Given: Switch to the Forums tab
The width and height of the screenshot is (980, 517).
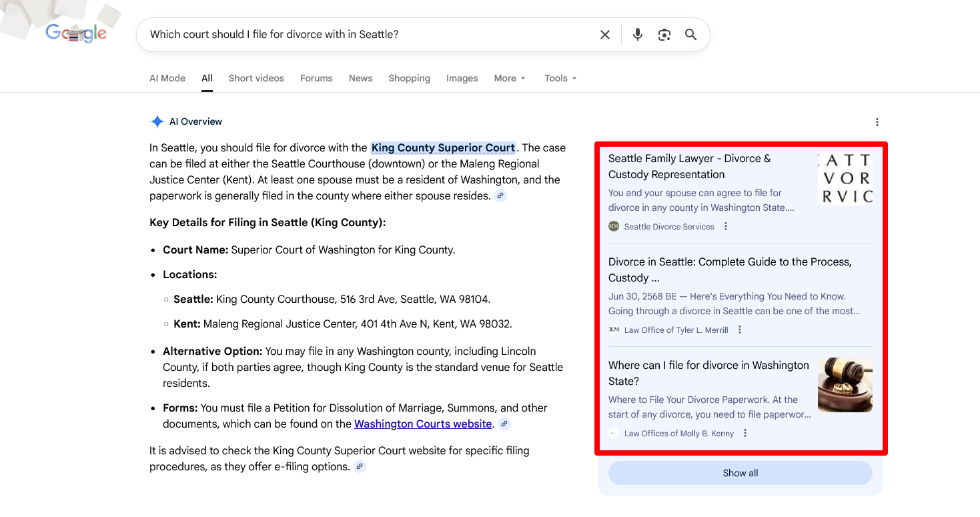Looking at the screenshot, I should pos(316,78).
